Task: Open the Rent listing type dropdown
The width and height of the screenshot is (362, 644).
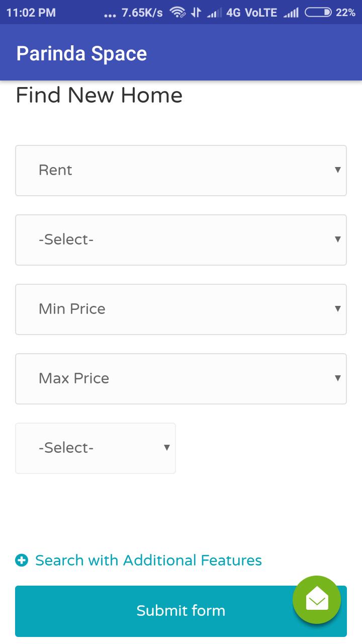Action: 181,171
